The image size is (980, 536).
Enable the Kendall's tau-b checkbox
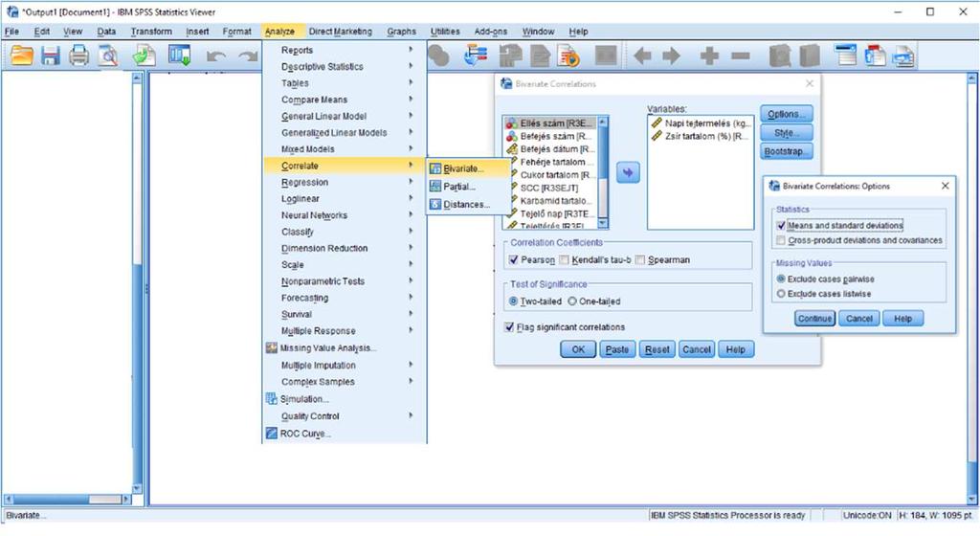564,260
